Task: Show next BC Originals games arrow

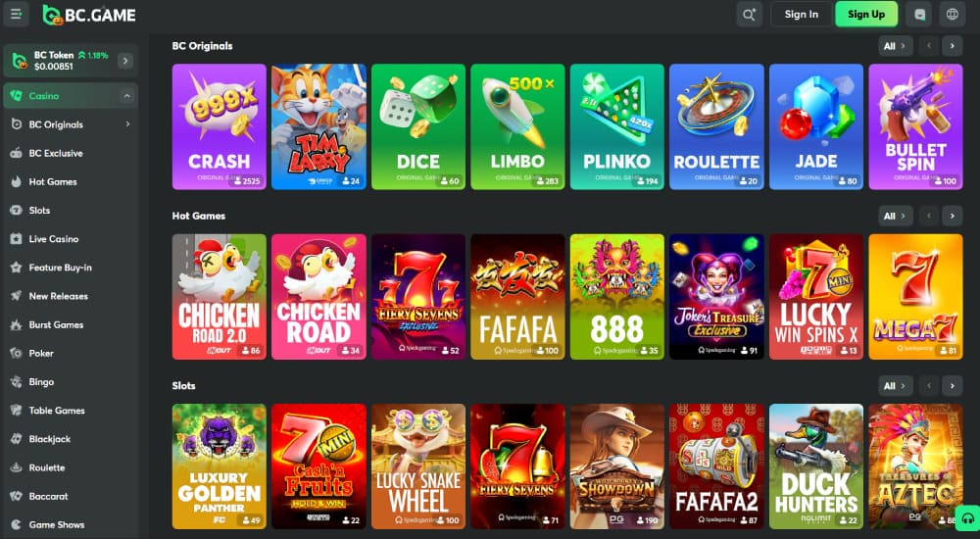Action: pyautogui.click(x=952, y=46)
